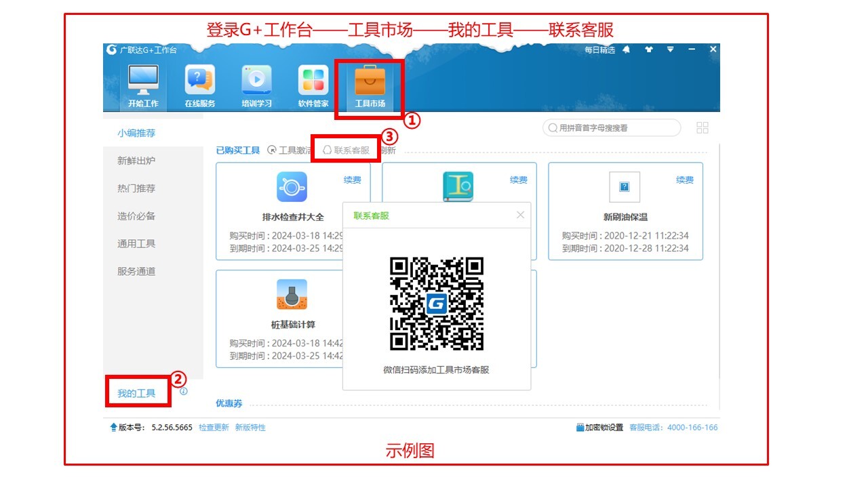Screen dimensions: 868x488
Task: Click the notification bell icon
Action: [626, 49]
